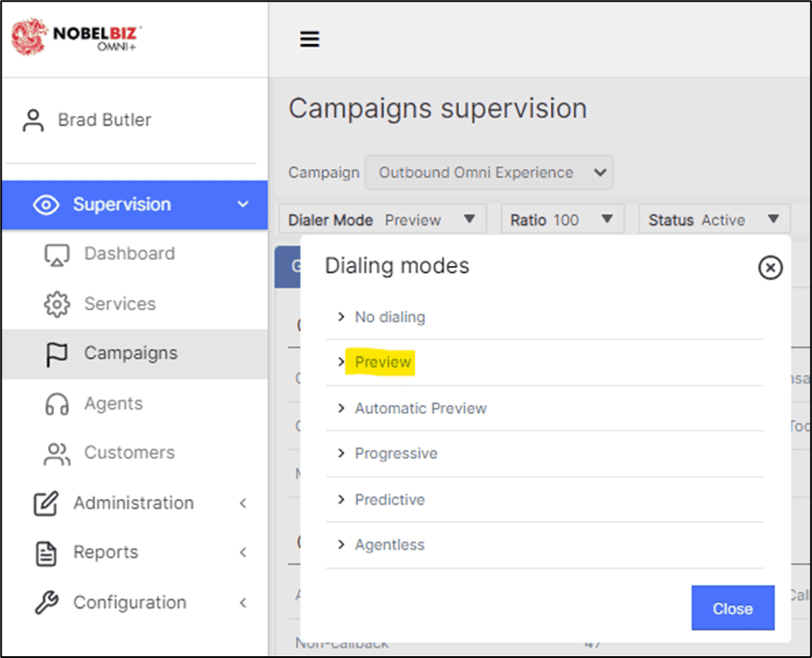The image size is (812, 658).
Task: Open the hamburger navigation menu
Action: click(x=309, y=39)
